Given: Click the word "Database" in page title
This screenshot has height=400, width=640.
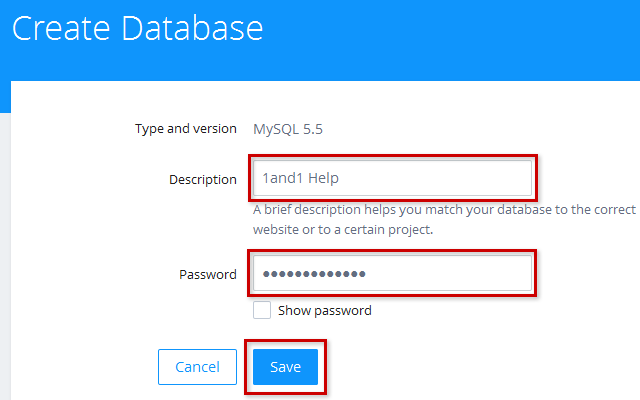Looking at the screenshot, I should tap(192, 28).
